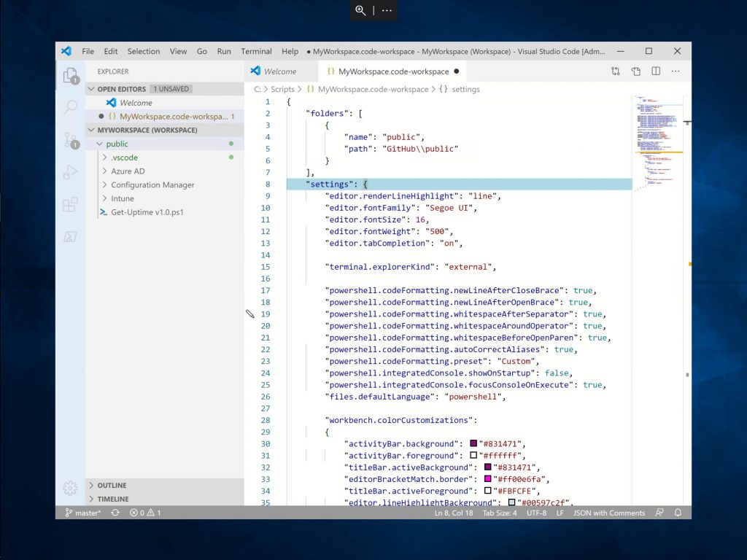Expand the Configuration Manager folder
The width and height of the screenshot is (747, 560).
[104, 184]
